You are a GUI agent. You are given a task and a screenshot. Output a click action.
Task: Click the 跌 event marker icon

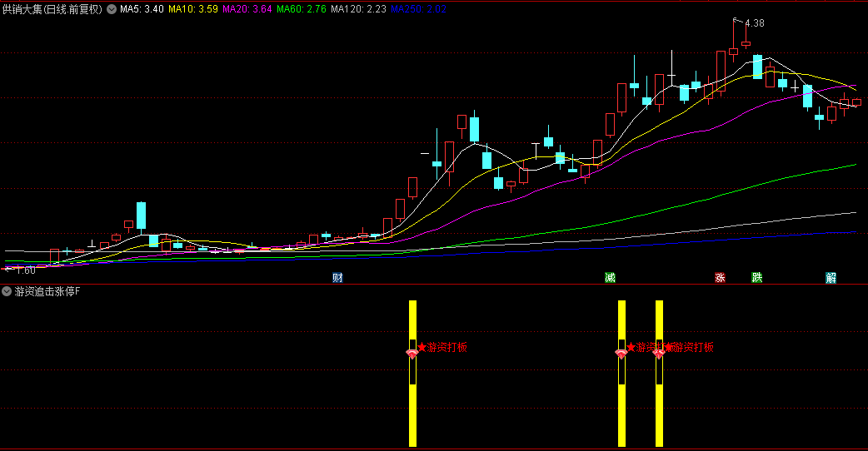[756, 277]
